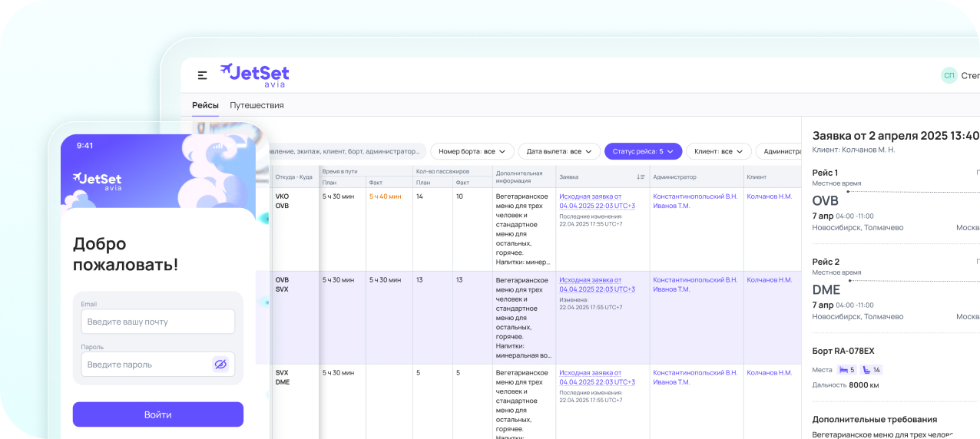Viewport: 980px width, 439px height.
Task: Open the hamburger menu beside the JetSet logo
Action: point(202,75)
